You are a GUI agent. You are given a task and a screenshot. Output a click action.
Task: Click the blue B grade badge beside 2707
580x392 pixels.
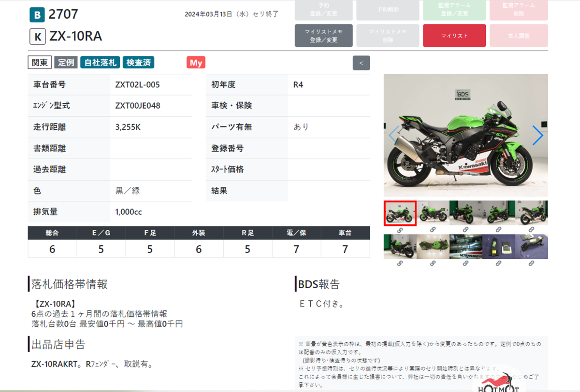pos(37,15)
